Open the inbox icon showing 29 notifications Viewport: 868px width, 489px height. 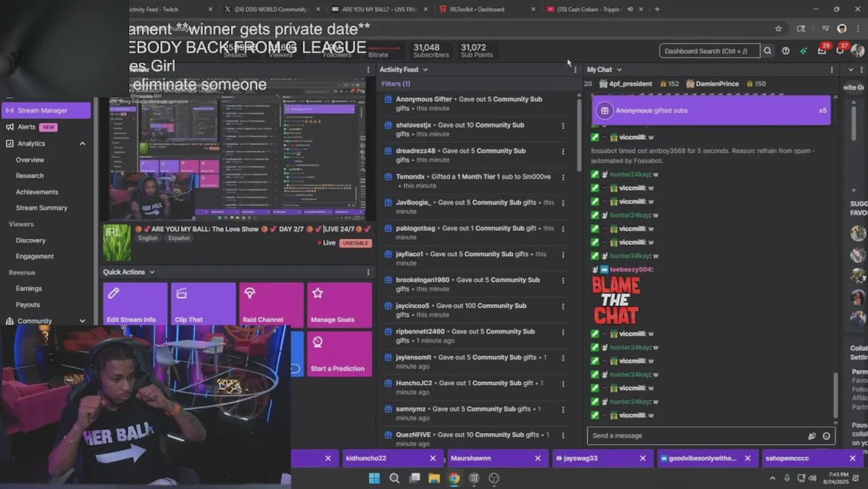coord(822,50)
